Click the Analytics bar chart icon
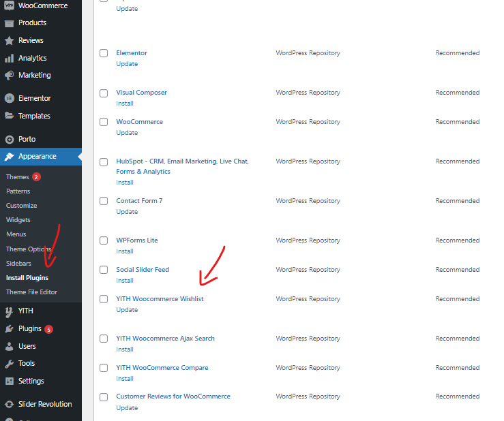Viewport: 504px width, 421px height. click(x=10, y=58)
